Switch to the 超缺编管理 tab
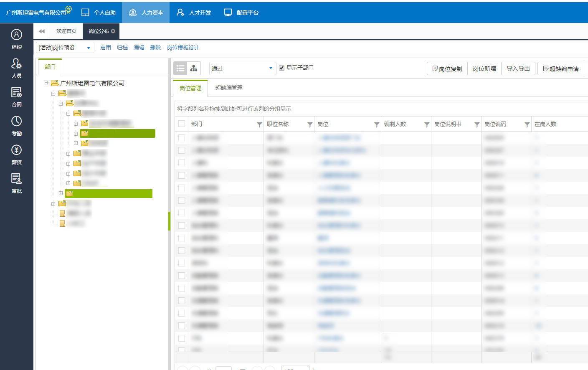Screen dimensions: 588x370 coord(229,88)
